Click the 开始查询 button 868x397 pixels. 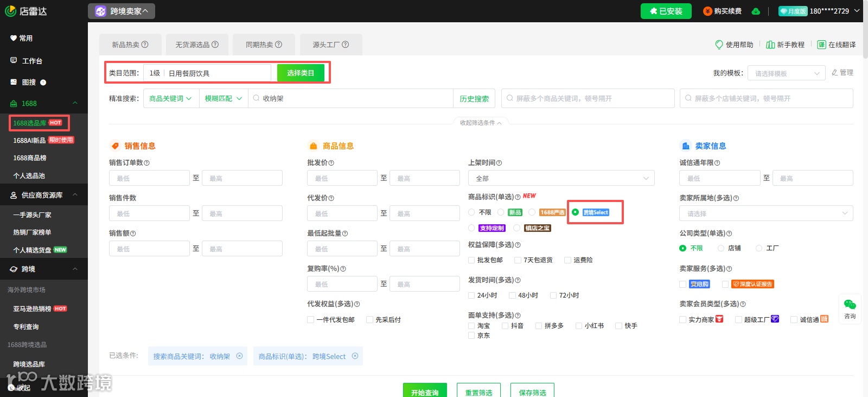[x=425, y=390]
